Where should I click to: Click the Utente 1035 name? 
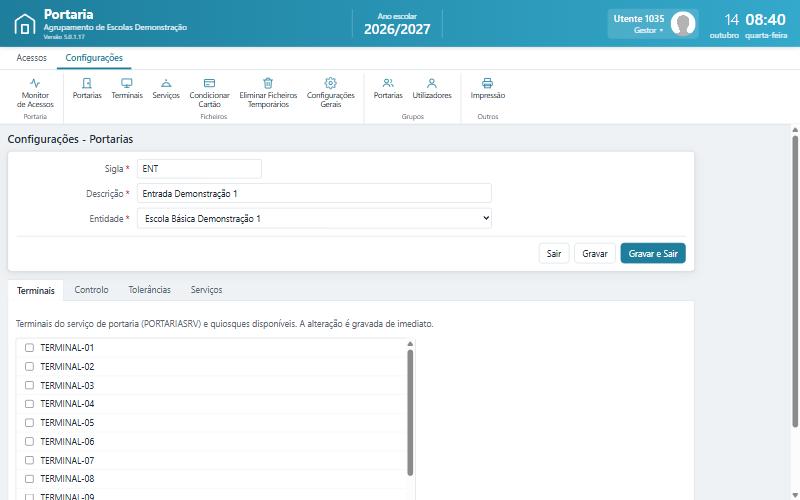coord(639,18)
